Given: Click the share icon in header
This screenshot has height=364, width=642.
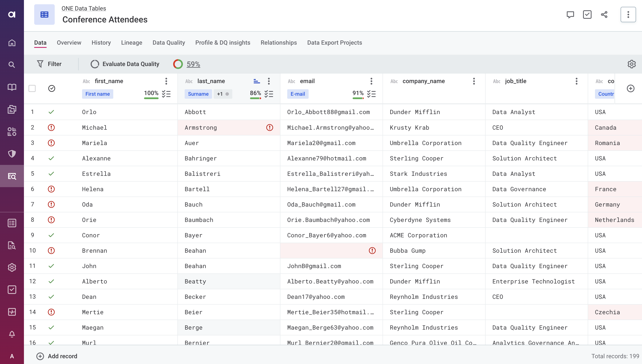Looking at the screenshot, I should click(x=604, y=15).
